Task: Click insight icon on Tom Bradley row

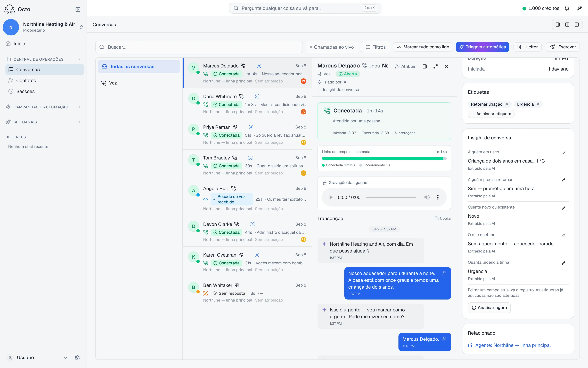Action: tap(250, 158)
